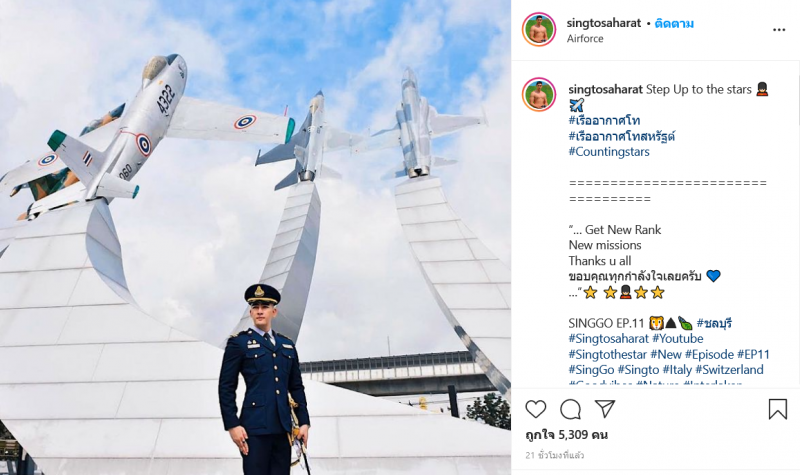The height and width of the screenshot is (475, 800).
Task: Open the #Switzerland hashtag
Action: point(729,370)
